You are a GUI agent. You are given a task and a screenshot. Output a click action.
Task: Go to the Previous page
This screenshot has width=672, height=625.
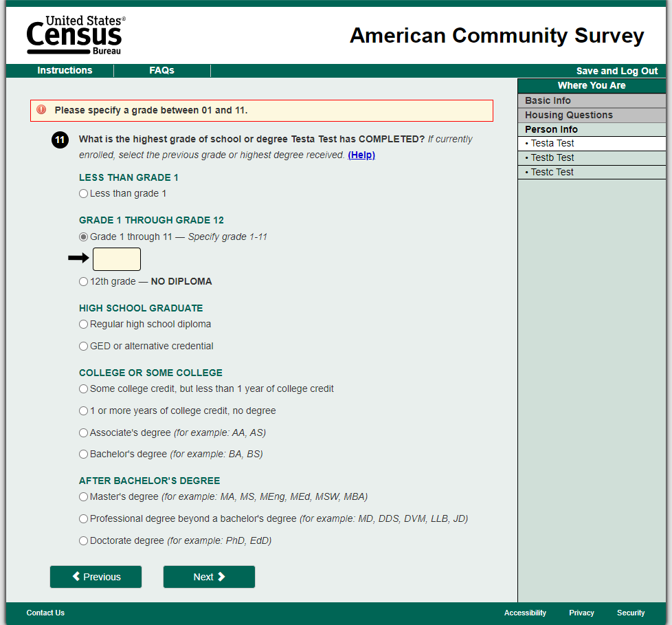click(x=96, y=577)
